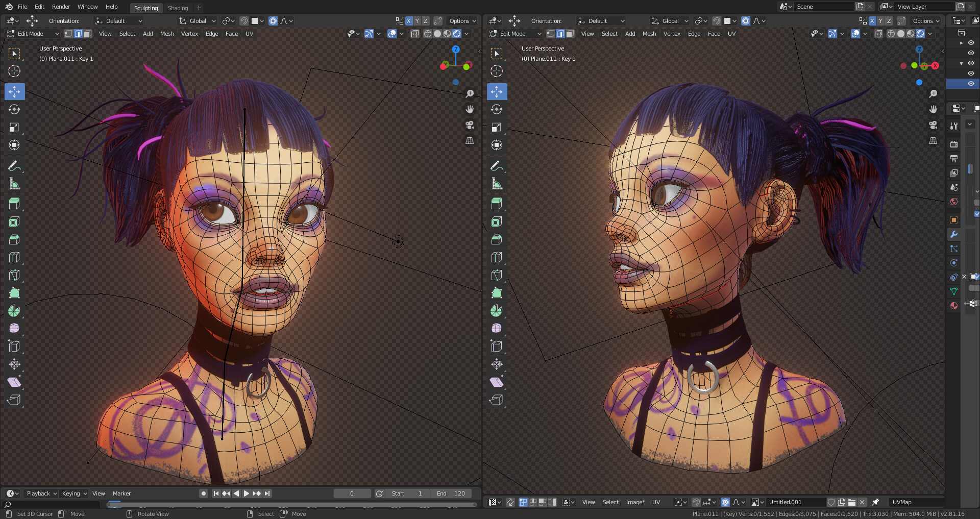Pick the Loop Cut tool in right viewport
Viewport: 980px width, 519px height.
click(497, 257)
